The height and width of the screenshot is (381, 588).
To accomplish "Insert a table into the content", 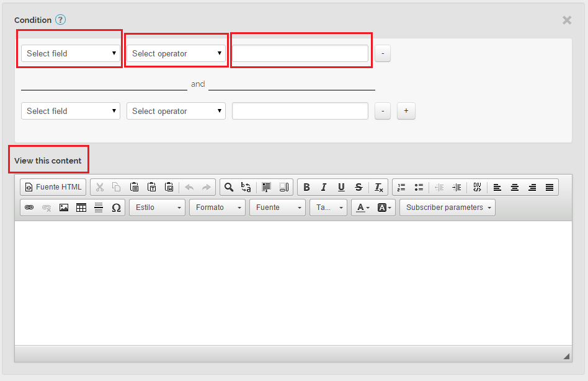I will click(81, 208).
